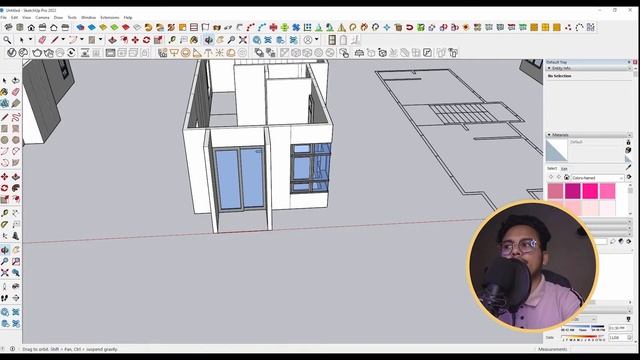The height and width of the screenshot is (360, 640).
Task: Select the Tape Measure tool in top toolbar
Action: point(172,40)
